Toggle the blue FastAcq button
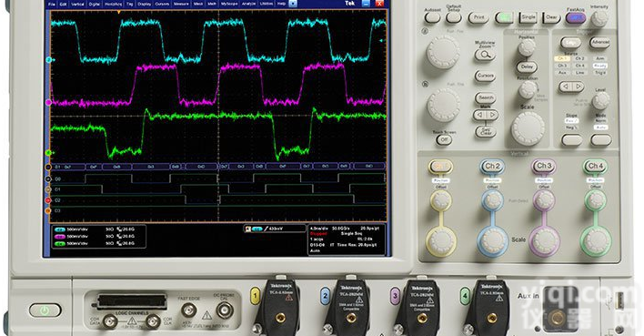Screen dimensions: 644x336 tap(576, 18)
